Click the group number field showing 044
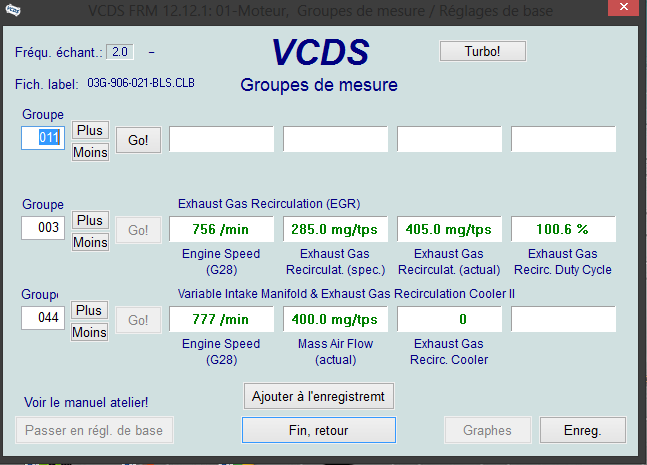This screenshot has height=465, width=647. pos(43,318)
